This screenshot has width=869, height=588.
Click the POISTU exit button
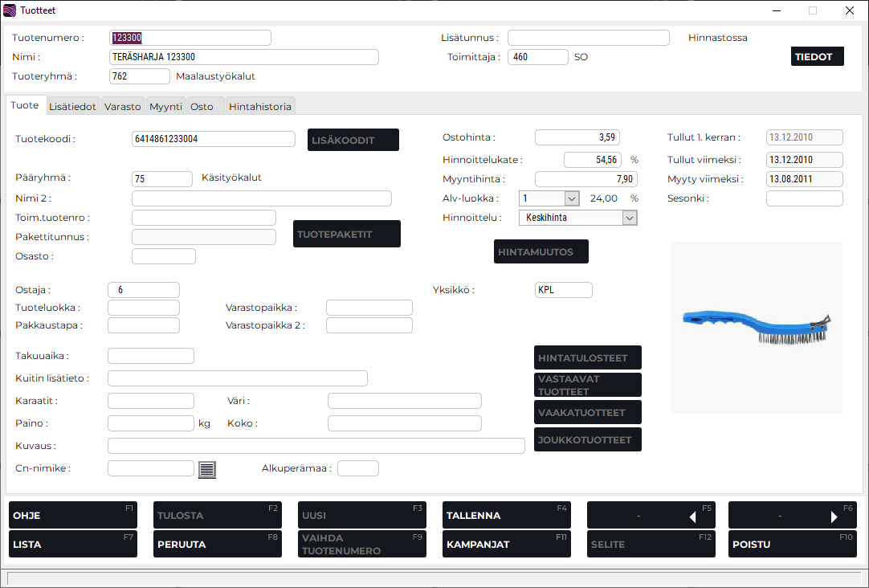tap(792, 544)
